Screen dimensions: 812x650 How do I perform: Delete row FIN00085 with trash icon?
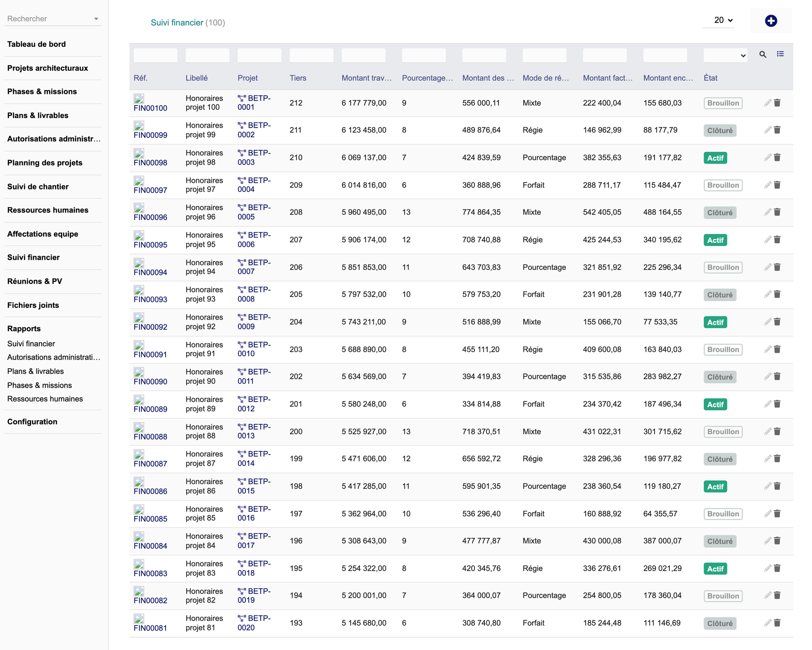tap(777, 514)
